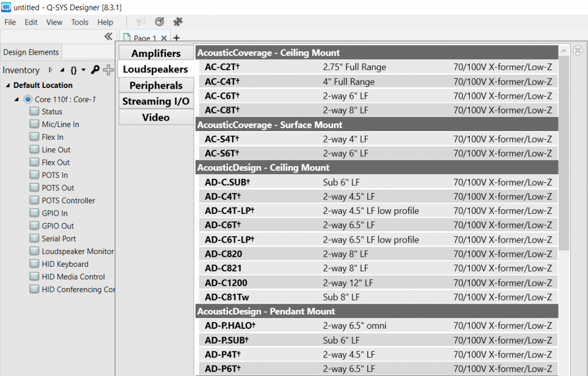Select the HID Conferencing component icon
Image resolution: width=588 pixels, height=376 pixels.
click(34, 289)
